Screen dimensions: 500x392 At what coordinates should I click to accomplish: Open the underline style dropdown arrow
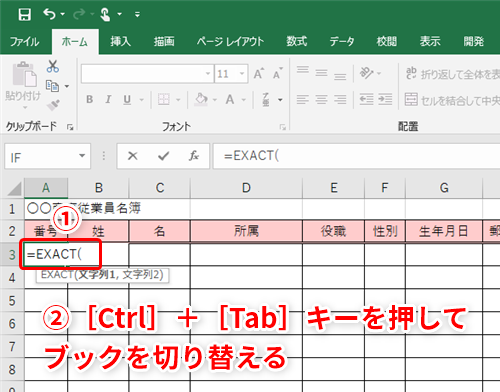(142, 100)
